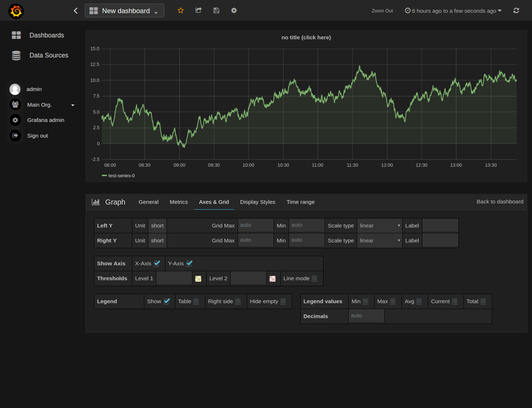Open the Metrics tab
532x408 pixels.
click(x=179, y=202)
